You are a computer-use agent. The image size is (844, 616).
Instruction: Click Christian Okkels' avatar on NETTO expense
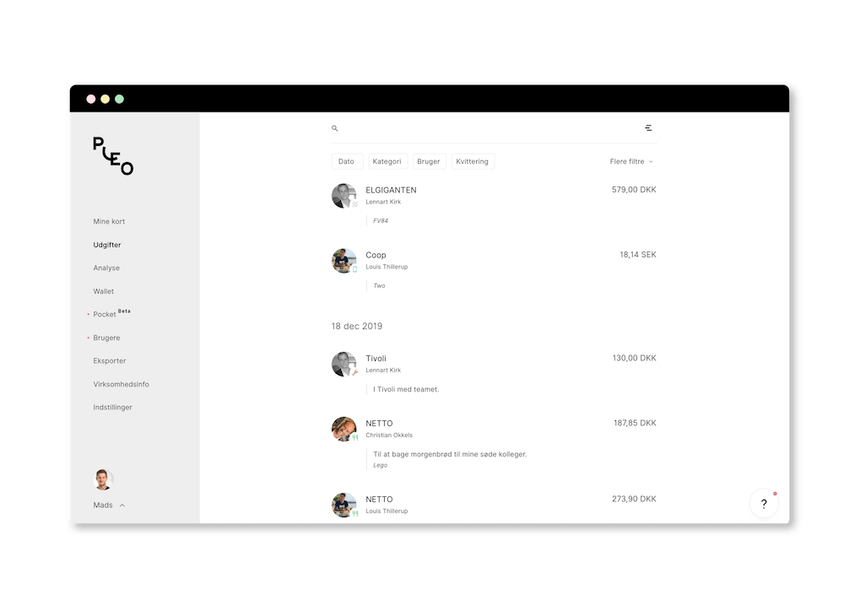(344, 430)
